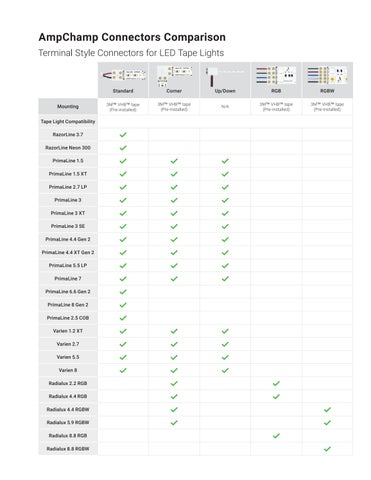This screenshot has height=480, width=371.
Task: Click the RGB checkmark for Radialux 8.8 RGB
Action: click(x=276, y=436)
